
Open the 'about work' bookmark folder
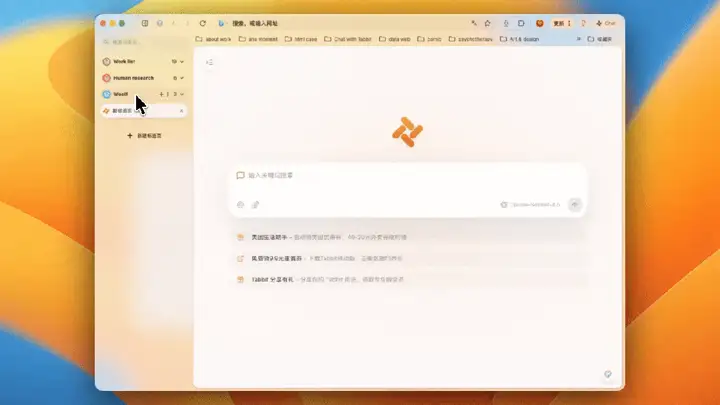214,39
